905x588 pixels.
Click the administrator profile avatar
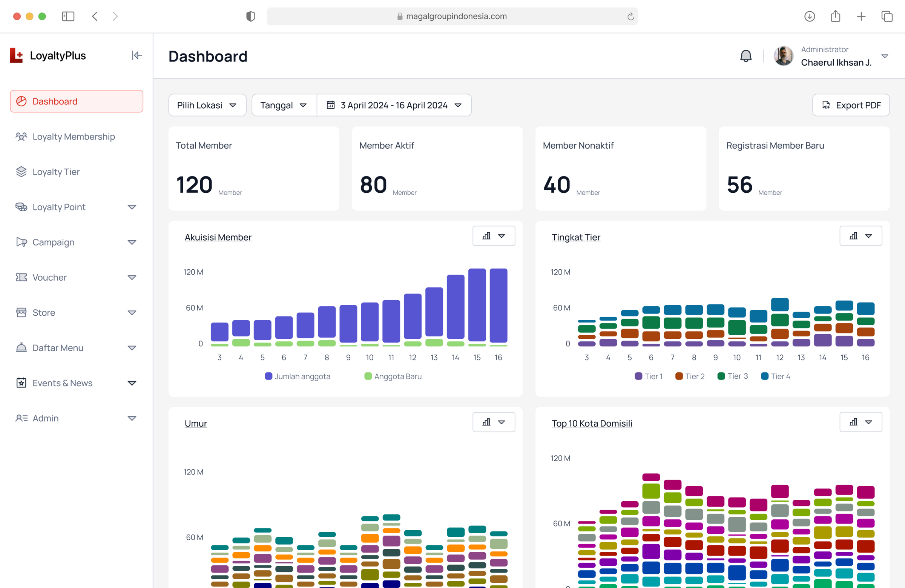[783, 56]
